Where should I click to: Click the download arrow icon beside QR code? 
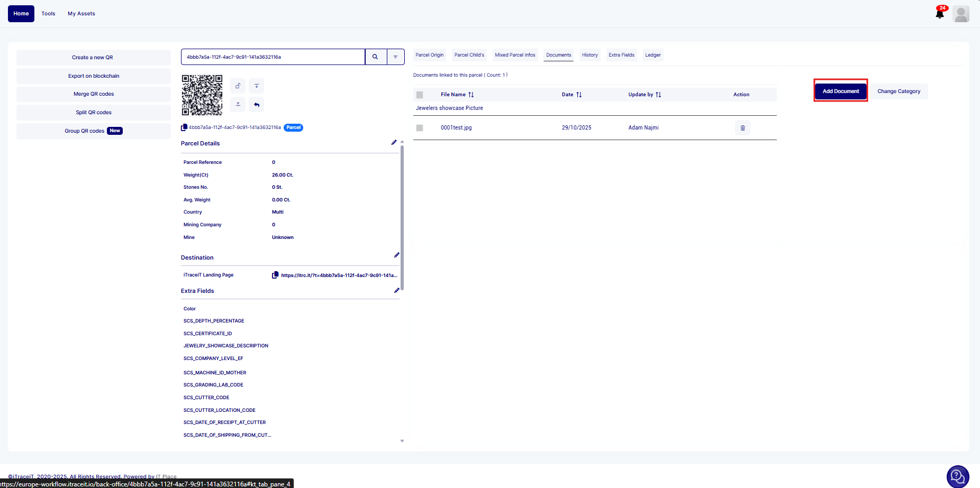[x=257, y=86]
